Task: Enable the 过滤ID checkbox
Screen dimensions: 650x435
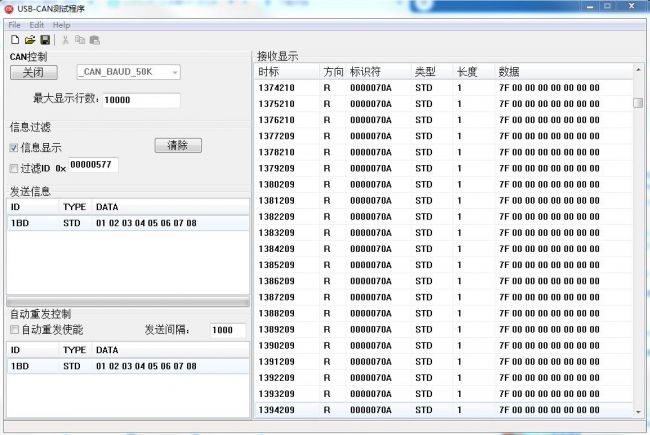Action: coord(14,168)
